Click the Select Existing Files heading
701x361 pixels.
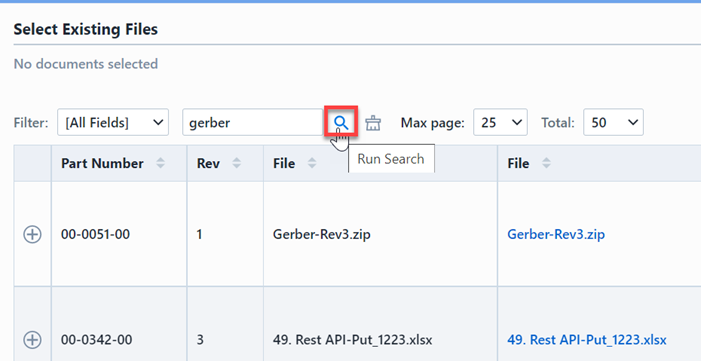pyautogui.click(x=86, y=30)
